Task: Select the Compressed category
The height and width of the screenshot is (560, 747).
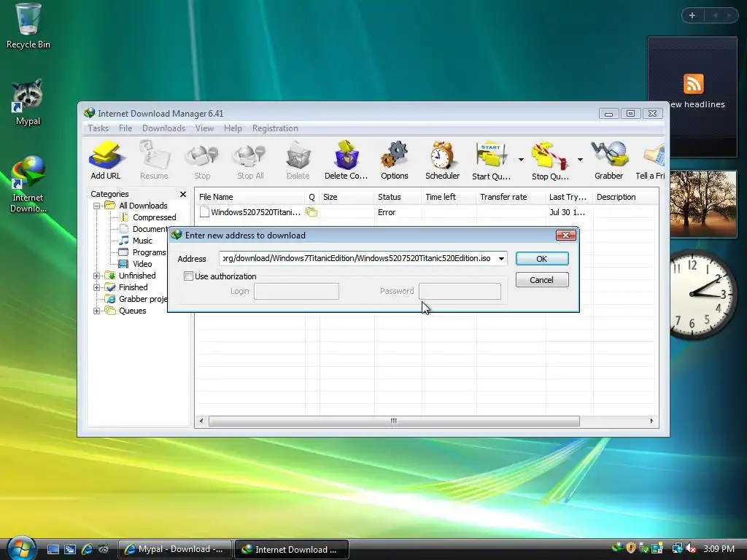Action: pyautogui.click(x=154, y=217)
